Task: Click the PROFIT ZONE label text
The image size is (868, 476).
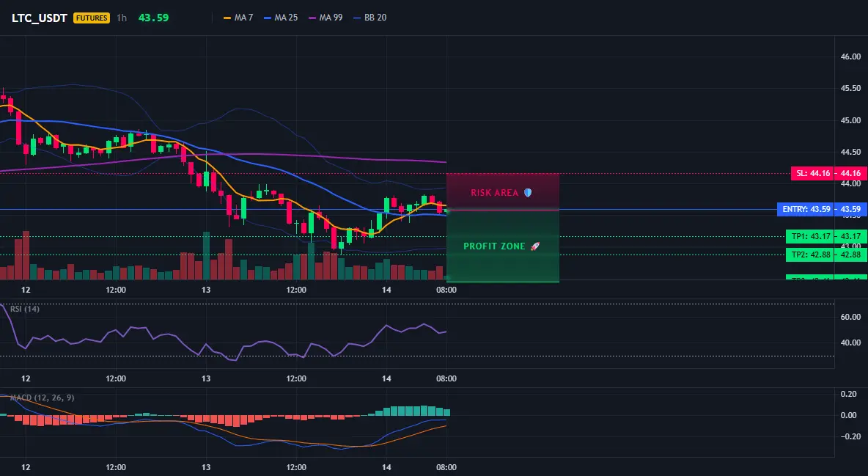Action: 494,246
